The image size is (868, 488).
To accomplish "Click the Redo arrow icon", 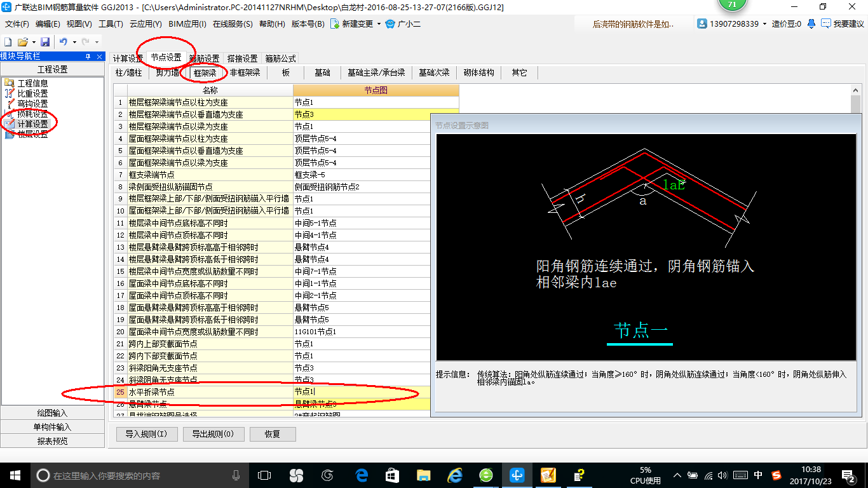I will [x=85, y=42].
